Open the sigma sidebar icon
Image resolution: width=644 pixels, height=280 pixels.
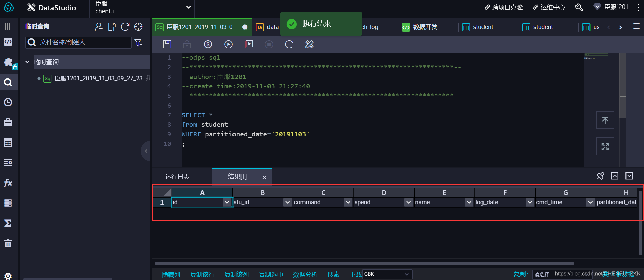coord(8,223)
